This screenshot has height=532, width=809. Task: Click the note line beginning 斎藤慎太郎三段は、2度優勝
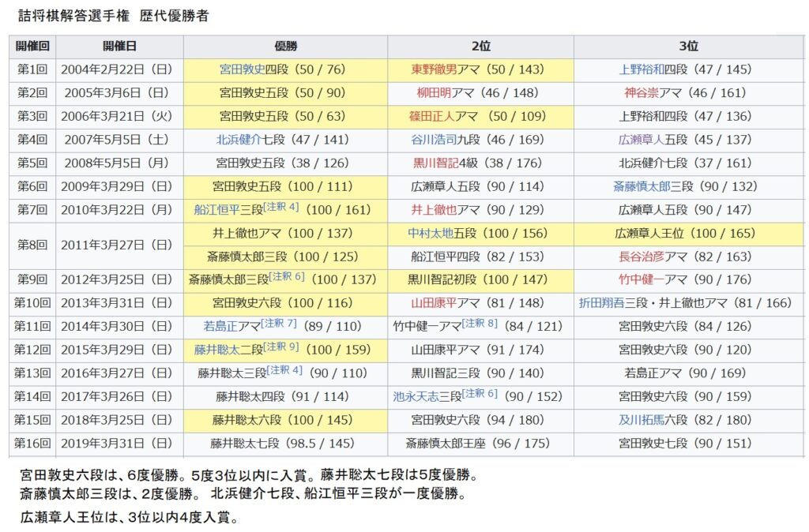pyautogui.click(x=243, y=494)
